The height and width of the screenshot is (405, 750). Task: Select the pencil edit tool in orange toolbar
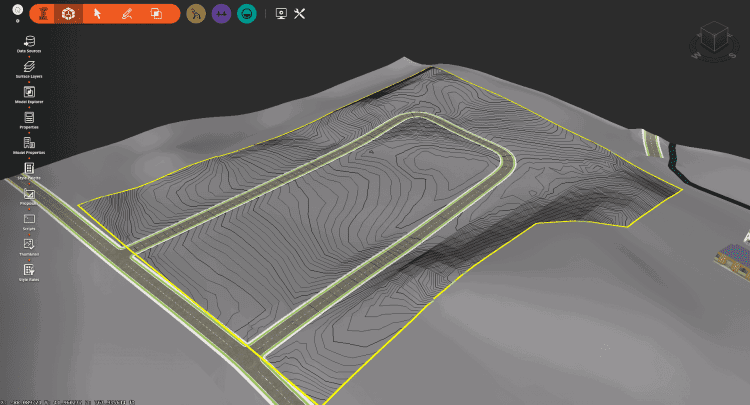click(126, 14)
